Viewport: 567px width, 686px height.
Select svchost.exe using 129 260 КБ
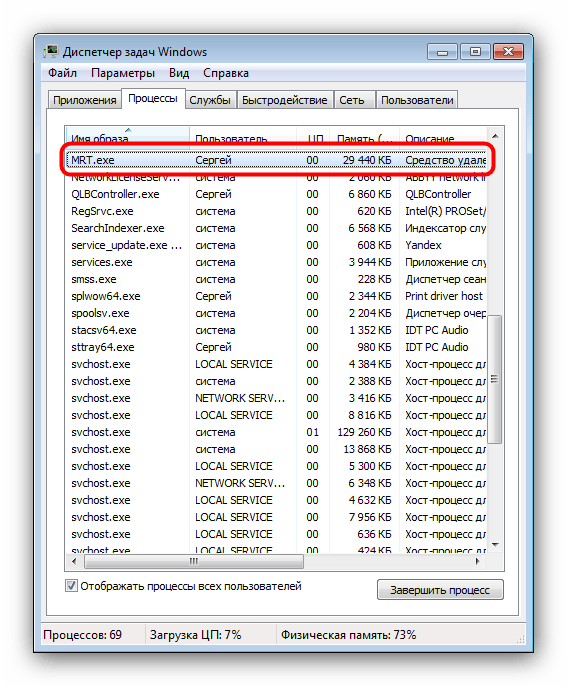[x=276, y=432]
